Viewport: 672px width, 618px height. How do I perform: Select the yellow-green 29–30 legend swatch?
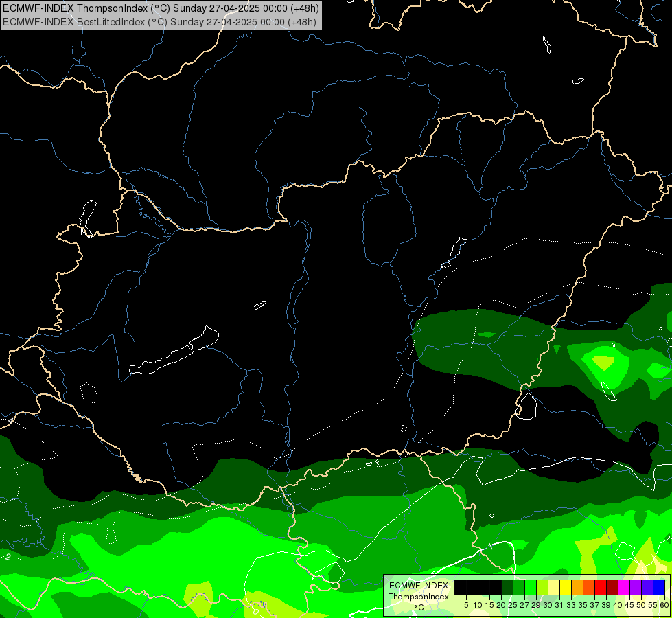542,588
